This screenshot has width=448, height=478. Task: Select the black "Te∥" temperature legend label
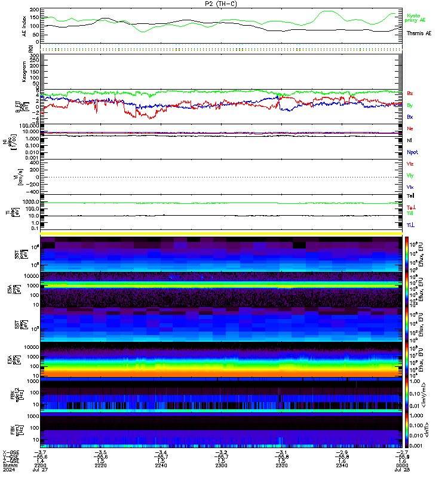tap(410, 196)
